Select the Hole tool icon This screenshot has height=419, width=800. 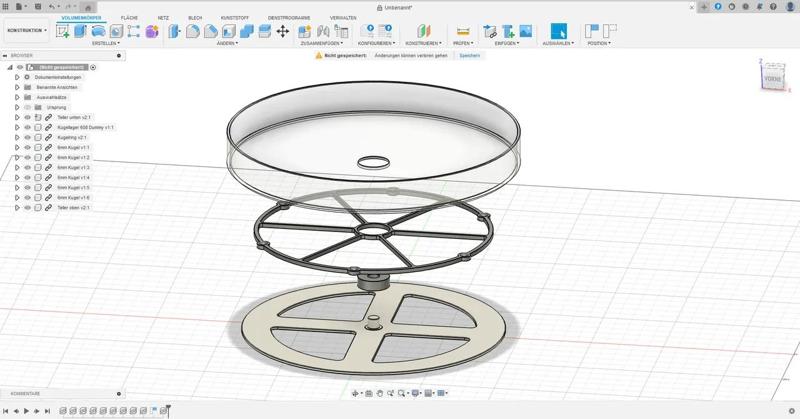(116, 31)
